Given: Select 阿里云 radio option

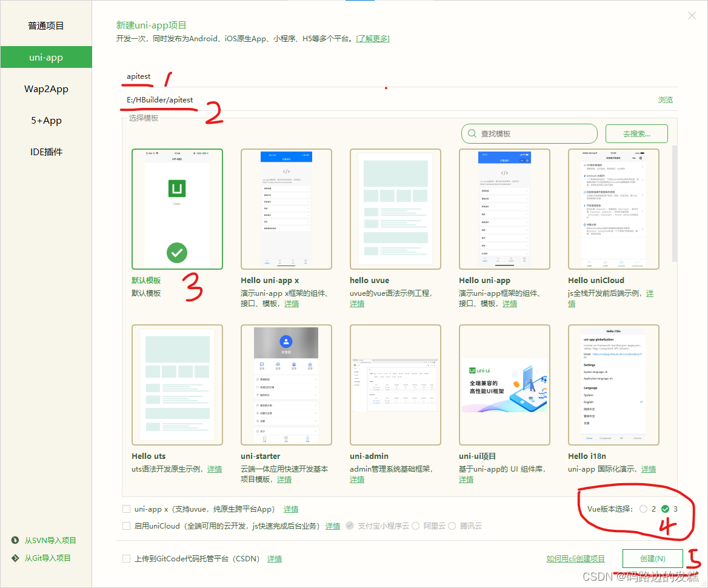Looking at the screenshot, I should pos(415,526).
